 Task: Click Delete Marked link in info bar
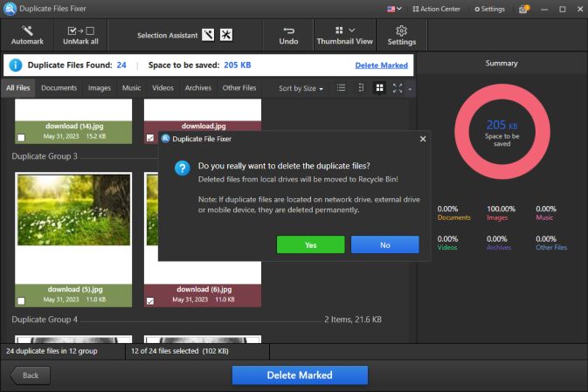coord(382,65)
